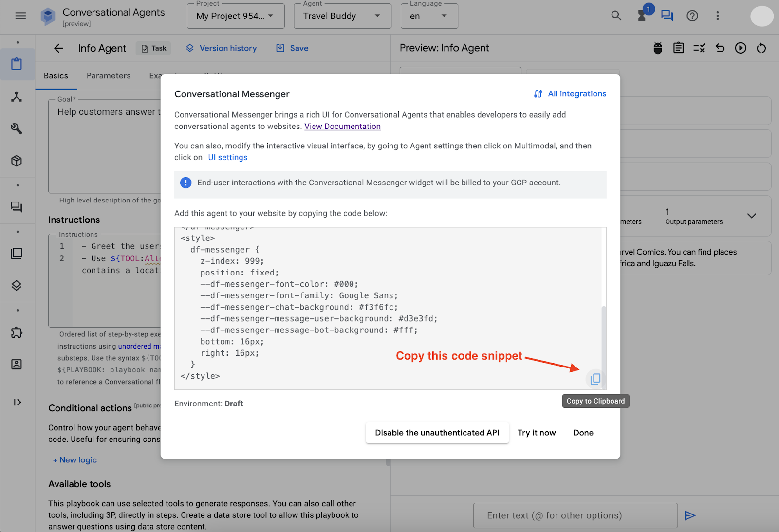Click the back arrow beside Info Agent
Image resolution: width=779 pixels, height=532 pixels.
click(58, 48)
